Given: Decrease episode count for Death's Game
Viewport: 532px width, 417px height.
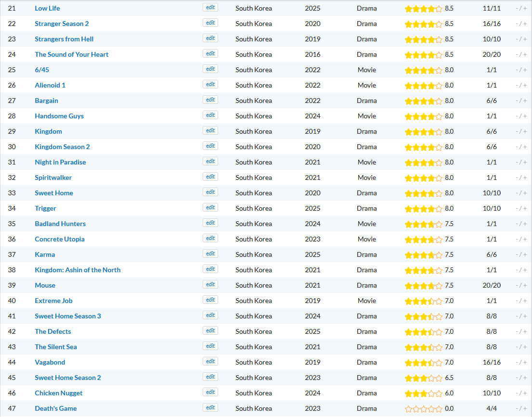Looking at the screenshot, I should click(517, 408).
